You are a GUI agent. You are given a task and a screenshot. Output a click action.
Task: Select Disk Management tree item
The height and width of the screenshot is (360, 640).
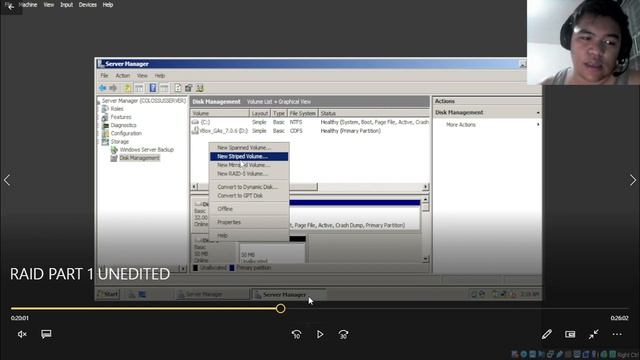(x=139, y=158)
